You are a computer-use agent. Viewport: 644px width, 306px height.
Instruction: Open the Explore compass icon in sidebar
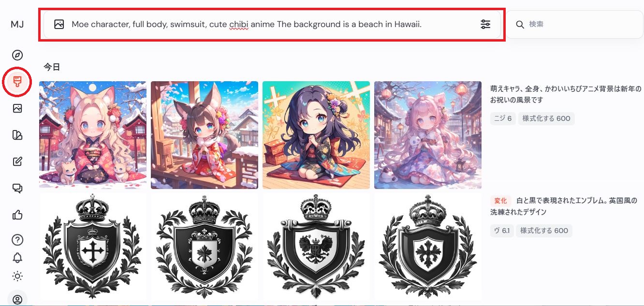[17, 55]
